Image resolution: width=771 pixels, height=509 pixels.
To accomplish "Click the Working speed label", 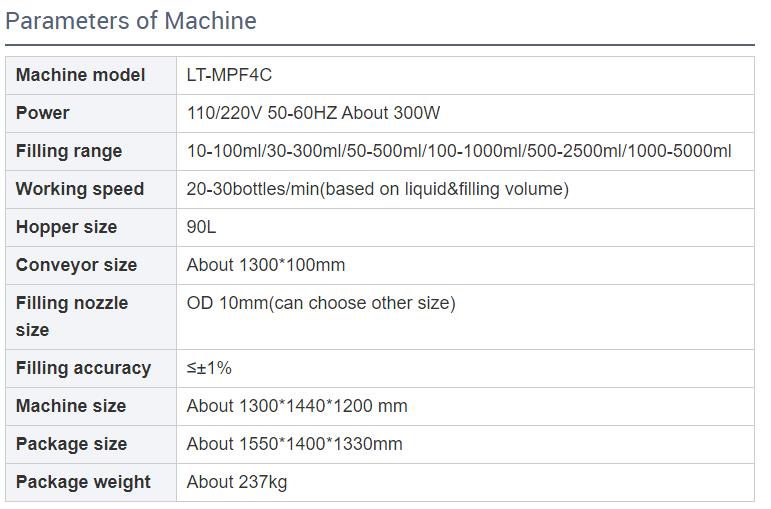I will [80, 189].
